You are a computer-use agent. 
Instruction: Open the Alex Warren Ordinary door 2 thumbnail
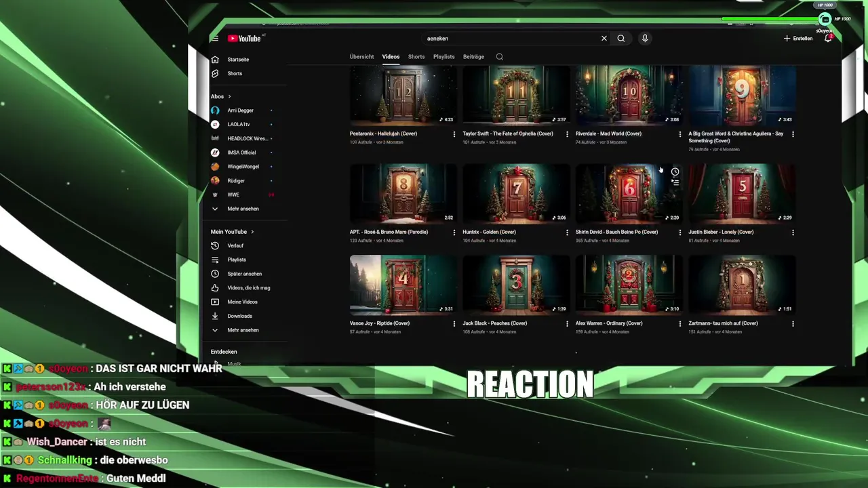(x=629, y=285)
